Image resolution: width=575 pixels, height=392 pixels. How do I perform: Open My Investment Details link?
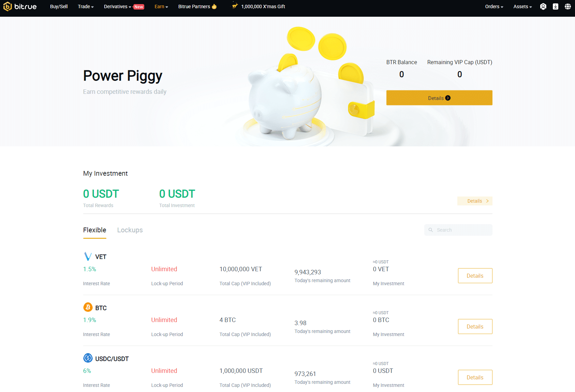[475, 201]
